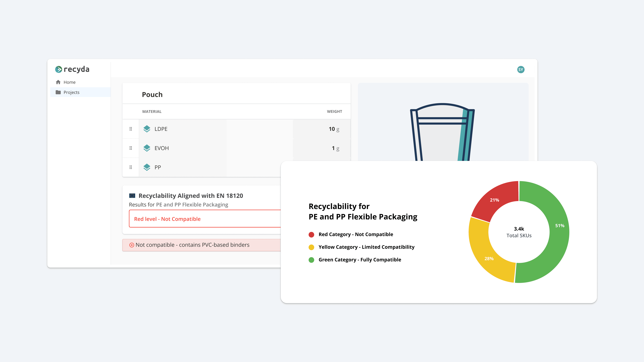Click the LDPE layer icon

coord(147,129)
